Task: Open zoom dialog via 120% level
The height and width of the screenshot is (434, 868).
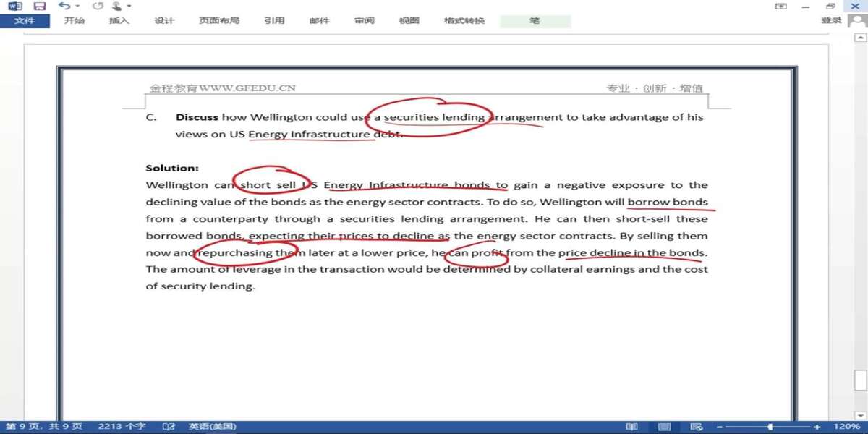Action: 846,427
